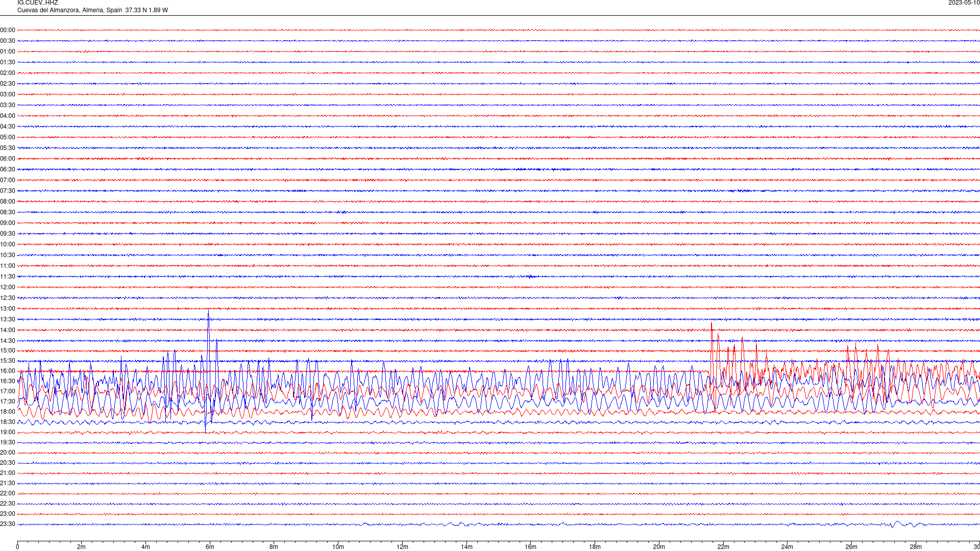Select the 08:30 time row label
This screenshot has width=980, height=551.
pyautogui.click(x=8, y=212)
